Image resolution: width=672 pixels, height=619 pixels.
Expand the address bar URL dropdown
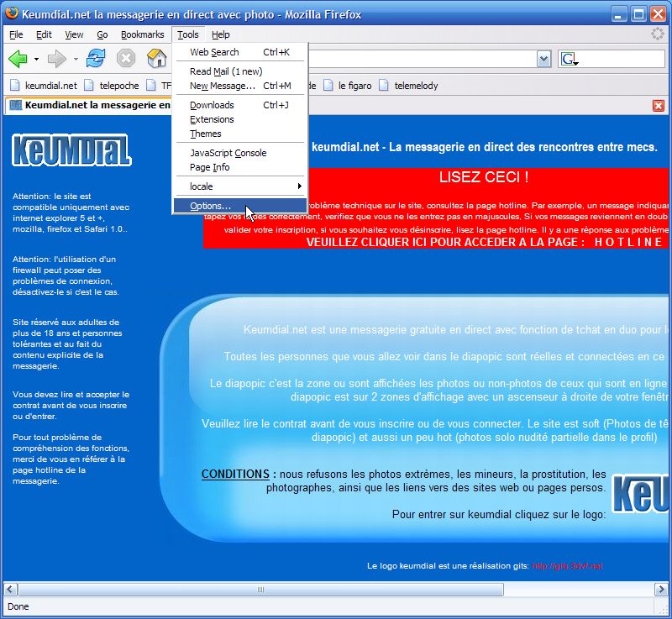tap(543, 59)
